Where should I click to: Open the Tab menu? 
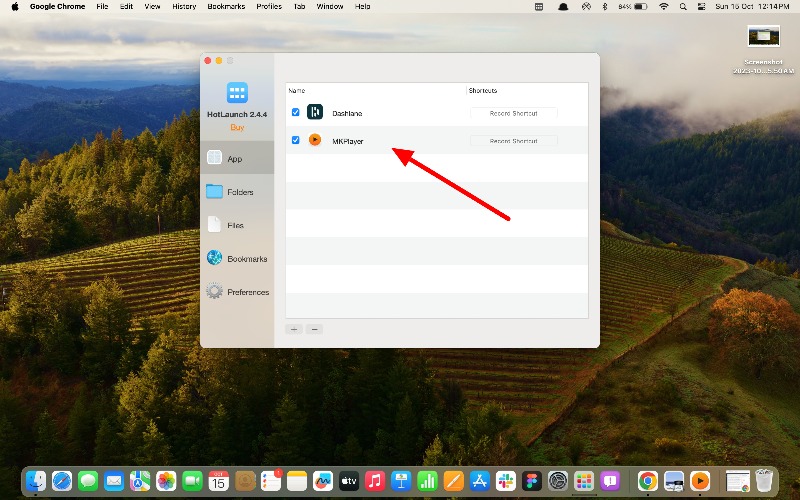[x=299, y=7]
